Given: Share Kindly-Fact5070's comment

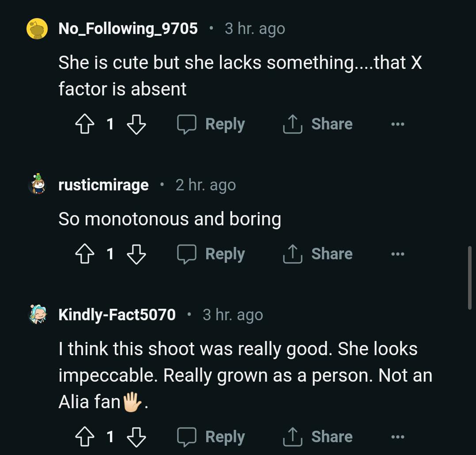Looking at the screenshot, I should [318, 437].
